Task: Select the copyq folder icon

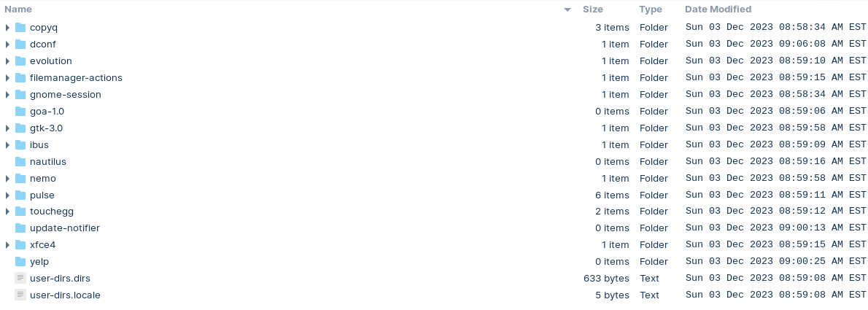Action: (20, 27)
